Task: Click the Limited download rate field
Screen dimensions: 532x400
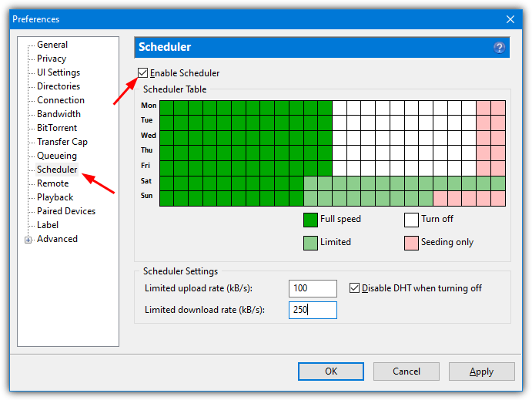Action: click(313, 310)
